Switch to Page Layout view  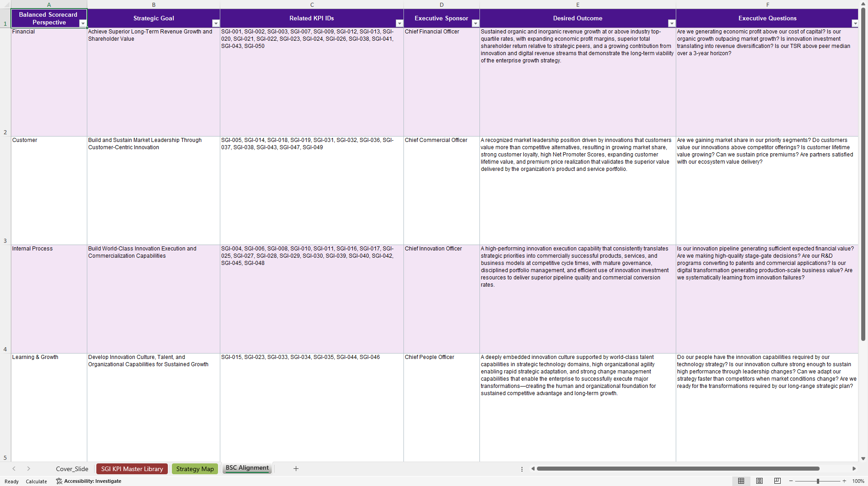[759, 481]
